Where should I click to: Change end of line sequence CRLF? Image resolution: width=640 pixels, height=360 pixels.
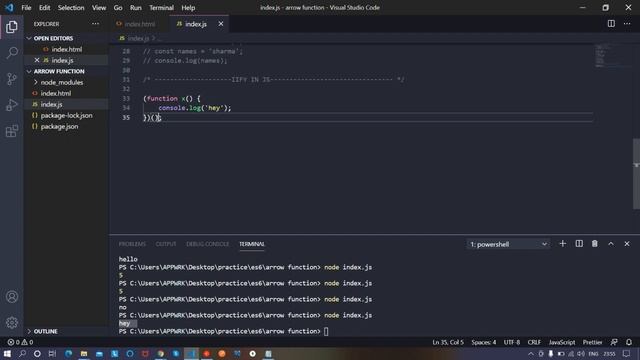pos(534,342)
